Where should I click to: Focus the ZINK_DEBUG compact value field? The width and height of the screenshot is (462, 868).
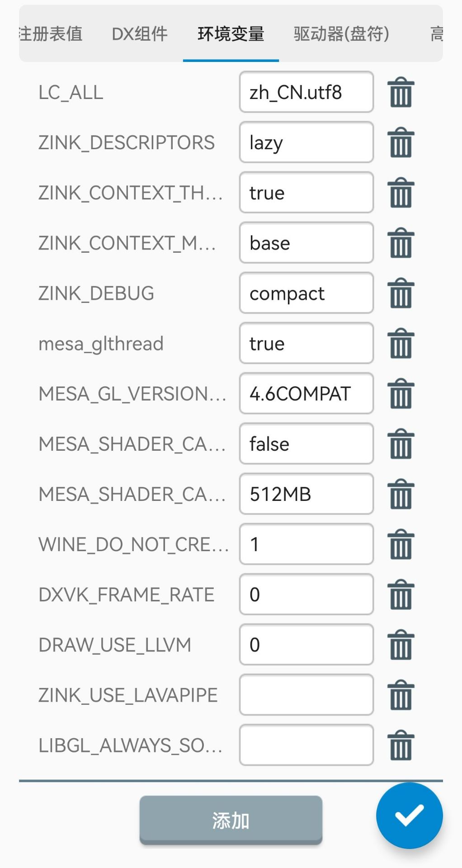point(306,292)
